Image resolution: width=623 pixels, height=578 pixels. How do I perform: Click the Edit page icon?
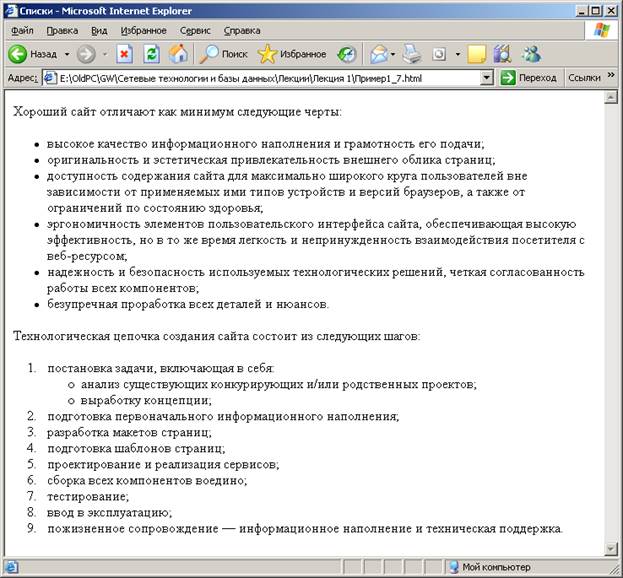(x=439, y=54)
